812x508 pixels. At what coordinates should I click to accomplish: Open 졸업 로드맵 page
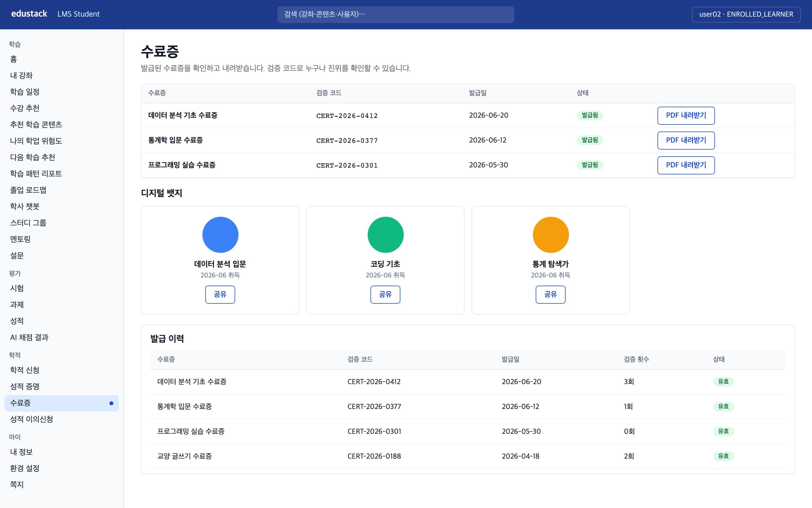coord(62,190)
